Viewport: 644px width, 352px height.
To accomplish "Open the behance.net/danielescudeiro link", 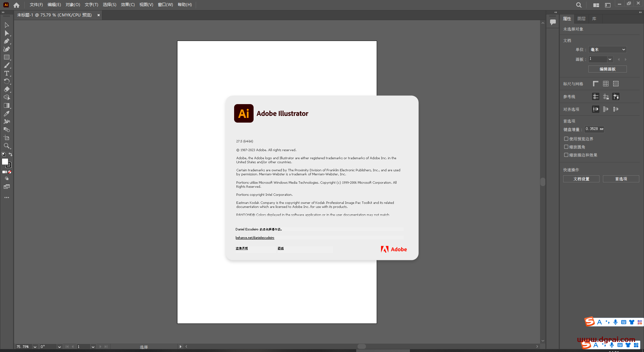I will [x=255, y=237].
